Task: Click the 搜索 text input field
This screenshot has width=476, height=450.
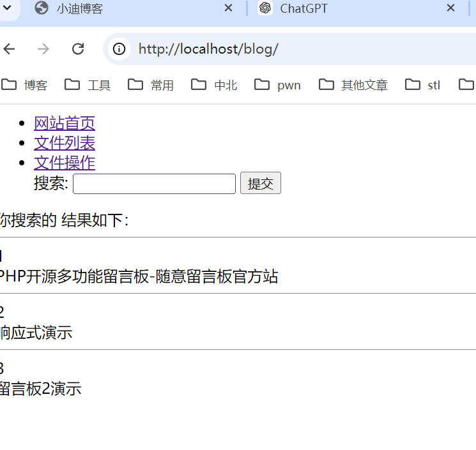Action: (x=154, y=184)
